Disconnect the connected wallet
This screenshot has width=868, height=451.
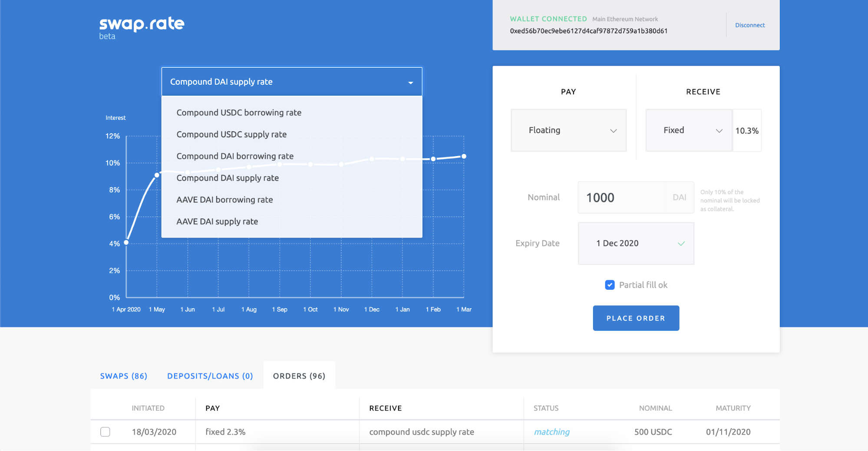pyautogui.click(x=750, y=25)
